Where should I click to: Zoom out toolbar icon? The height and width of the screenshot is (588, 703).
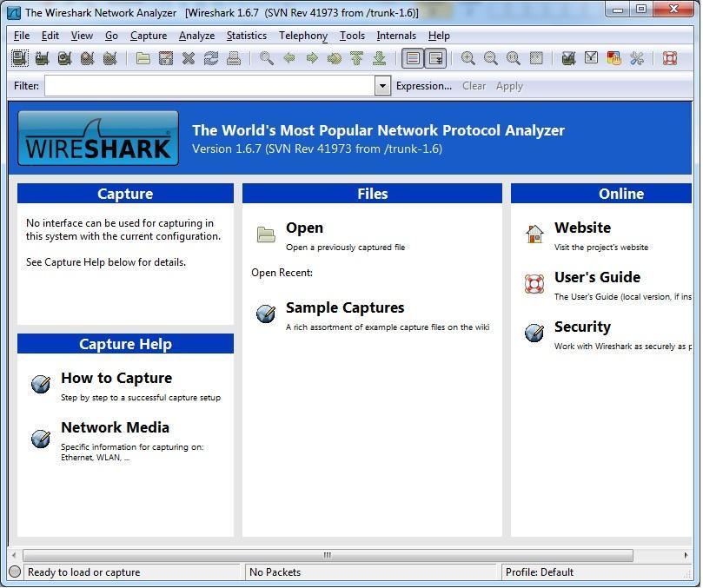pos(491,58)
